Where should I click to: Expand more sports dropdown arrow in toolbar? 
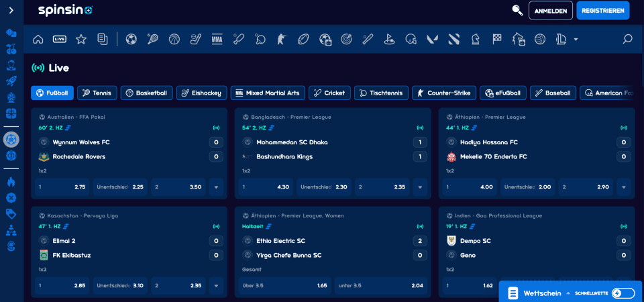(576, 40)
